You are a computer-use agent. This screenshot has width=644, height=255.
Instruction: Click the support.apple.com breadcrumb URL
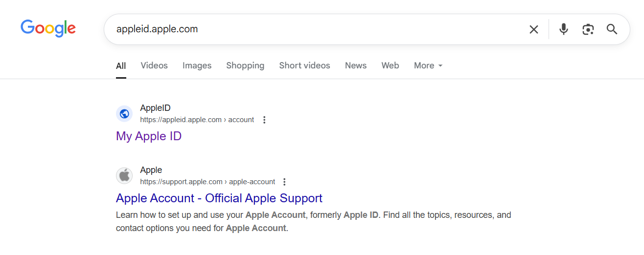coord(207,182)
